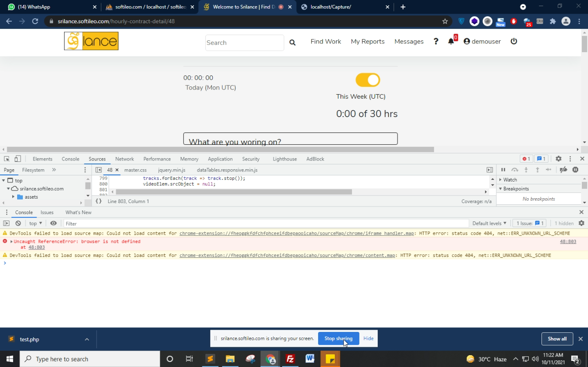
Task: Click the notification bell icon
Action: tap(451, 42)
